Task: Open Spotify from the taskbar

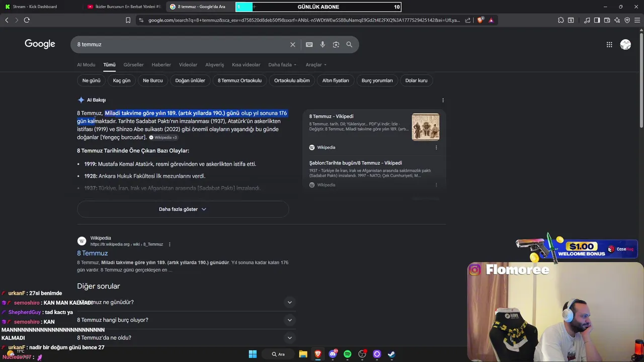Action: point(347,354)
